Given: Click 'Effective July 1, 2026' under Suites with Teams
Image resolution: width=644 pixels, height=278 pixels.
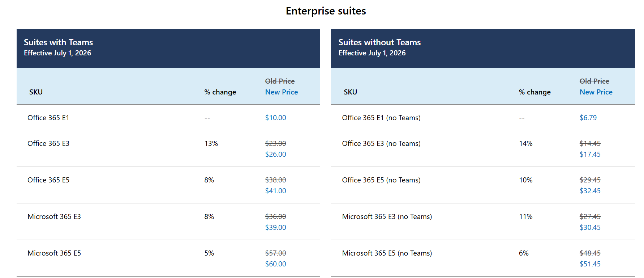Looking at the screenshot, I should (x=57, y=53).
